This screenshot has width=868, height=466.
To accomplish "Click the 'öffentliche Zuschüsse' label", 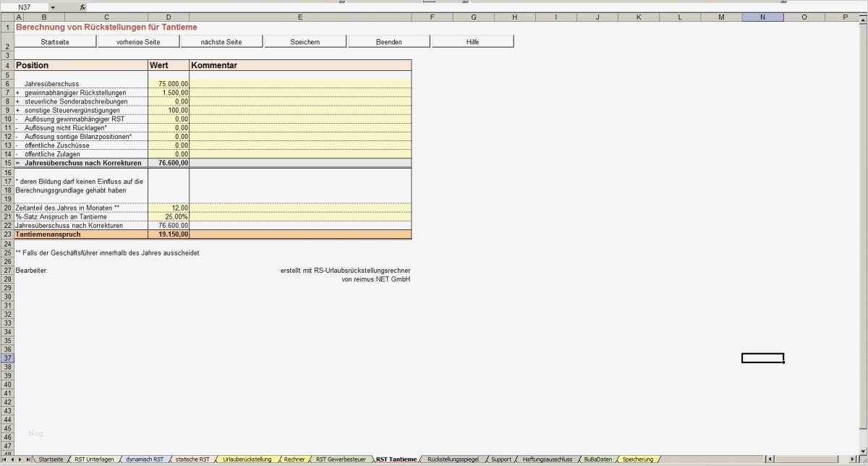I will pyautogui.click(x=57, y=145).
